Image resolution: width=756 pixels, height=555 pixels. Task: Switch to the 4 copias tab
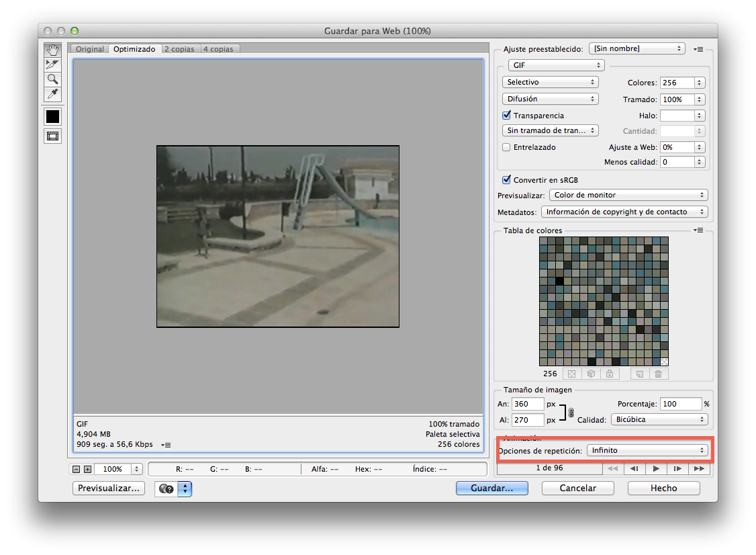coord(219,49)
